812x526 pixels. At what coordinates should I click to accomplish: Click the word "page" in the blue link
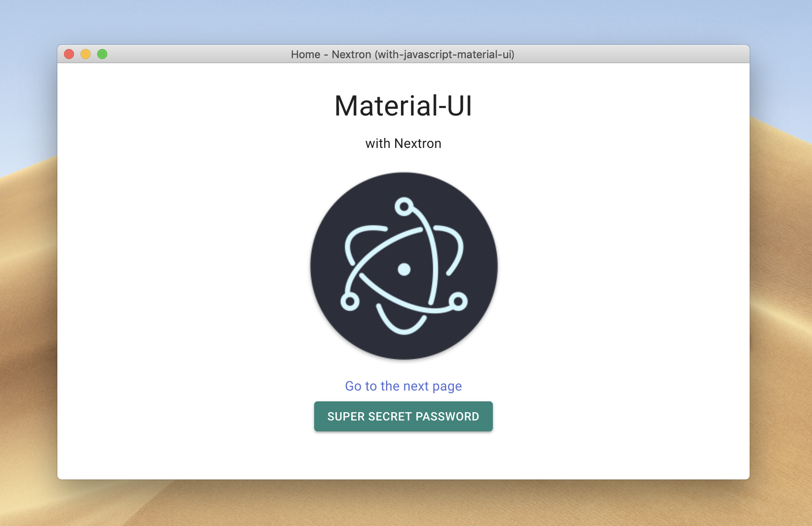(x=447, y=387)
